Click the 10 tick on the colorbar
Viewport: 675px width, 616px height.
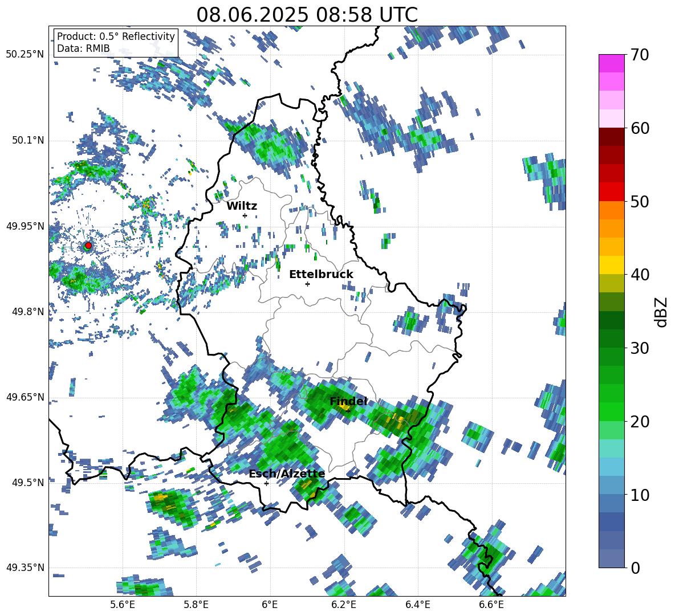[x=639, y=495]
